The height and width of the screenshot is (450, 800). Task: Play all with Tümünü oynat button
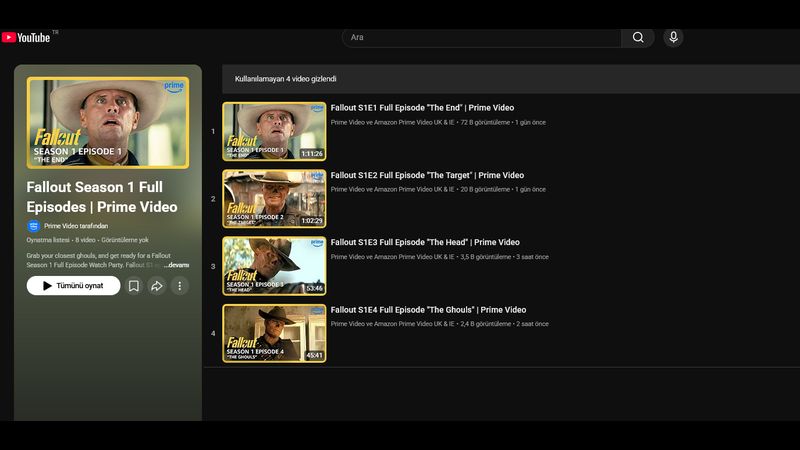[73, 286]
